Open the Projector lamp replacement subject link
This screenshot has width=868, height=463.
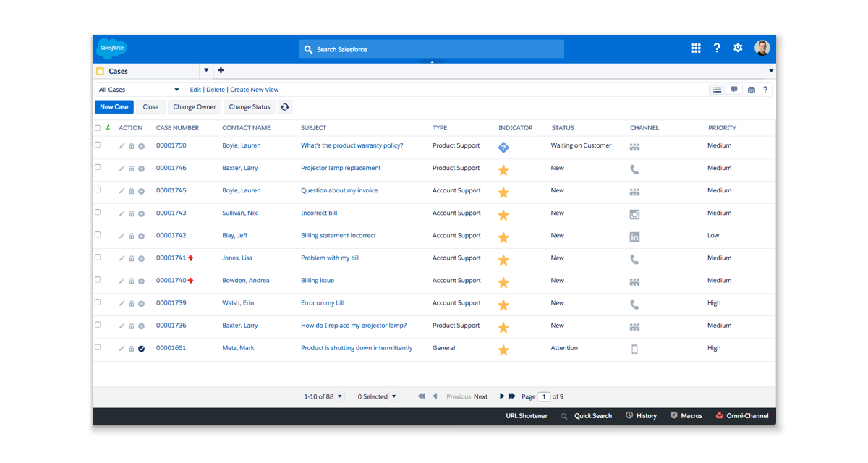341,168
